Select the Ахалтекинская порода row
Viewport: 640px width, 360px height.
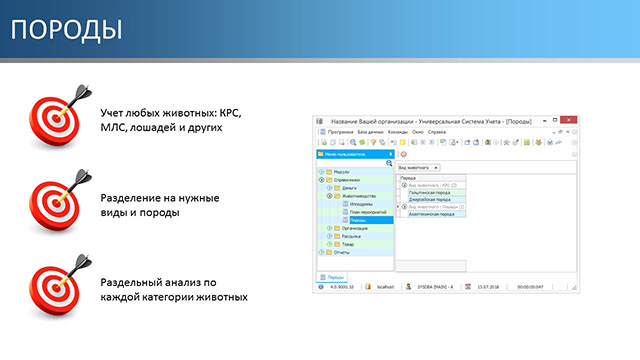(x=437, y=214)
